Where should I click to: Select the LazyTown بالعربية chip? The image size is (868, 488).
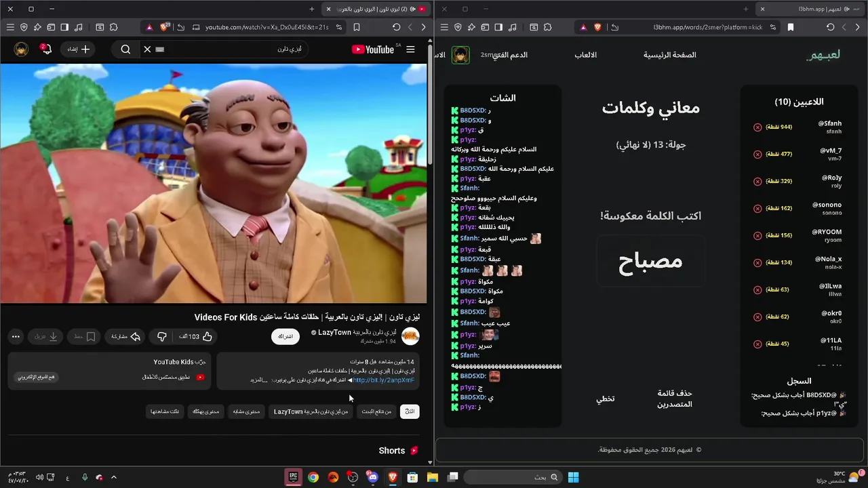(x=311, y=411)
